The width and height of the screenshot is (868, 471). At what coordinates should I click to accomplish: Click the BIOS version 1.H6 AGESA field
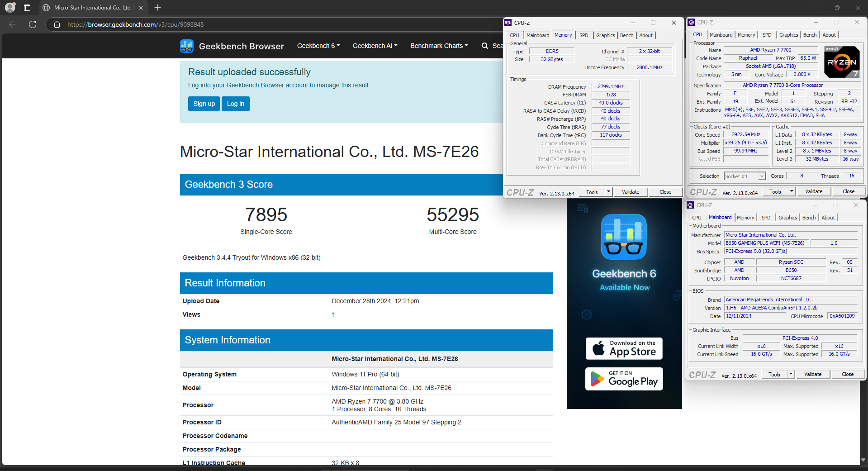(791, 308)
